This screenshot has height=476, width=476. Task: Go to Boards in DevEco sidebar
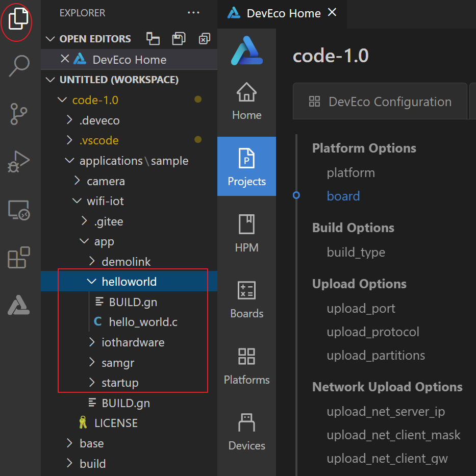click(246, 299)
